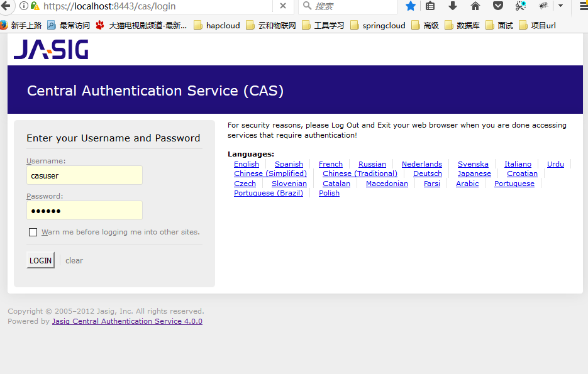This screenshot has height=374, width=588.
Task: Switch language to Russian
Action: [x=372, y=164]
